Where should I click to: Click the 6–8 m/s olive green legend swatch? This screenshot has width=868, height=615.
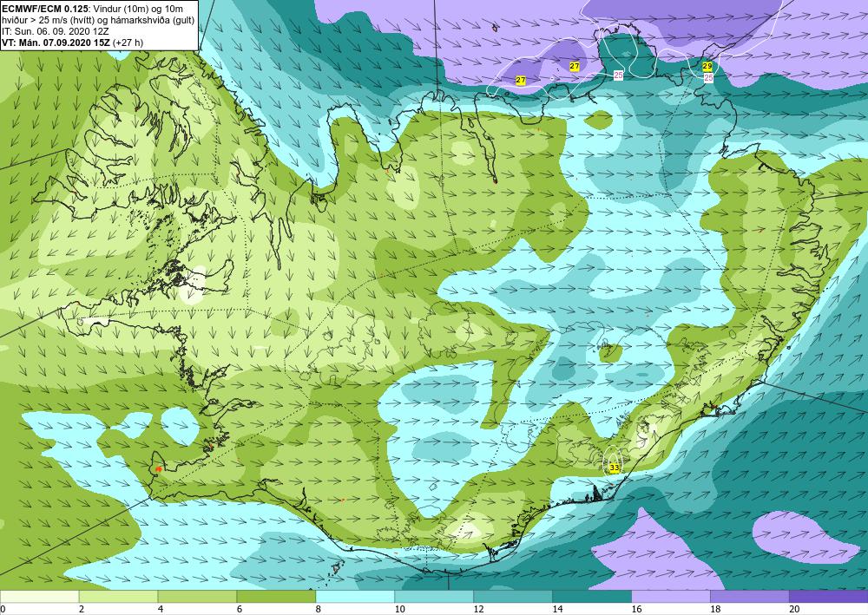[276, 597]
